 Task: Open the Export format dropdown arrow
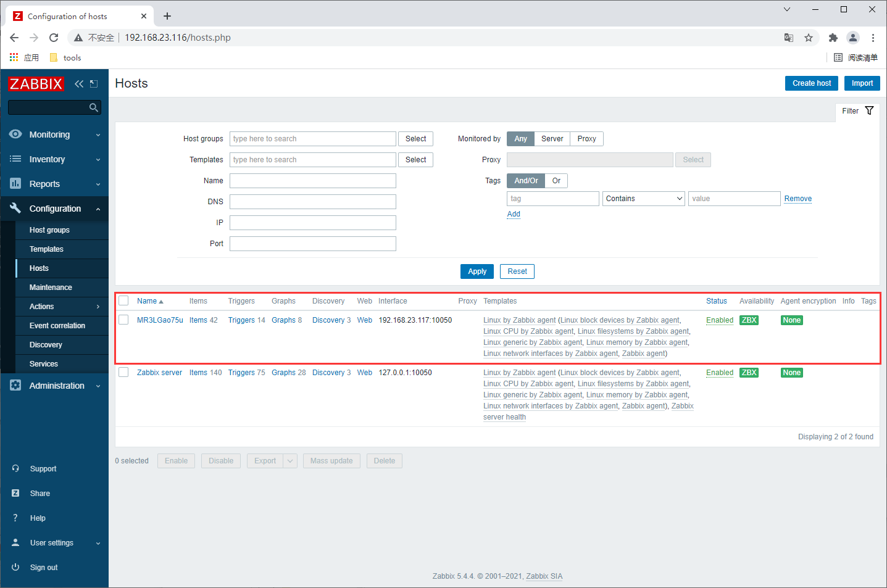pyautogui.click(x=290, y=461)
